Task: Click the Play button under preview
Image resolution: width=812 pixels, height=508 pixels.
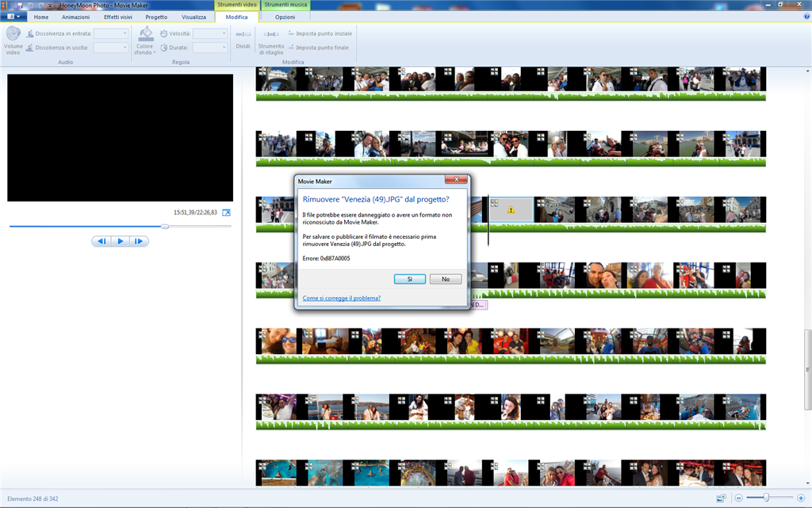Action: [x=121, y=241]
